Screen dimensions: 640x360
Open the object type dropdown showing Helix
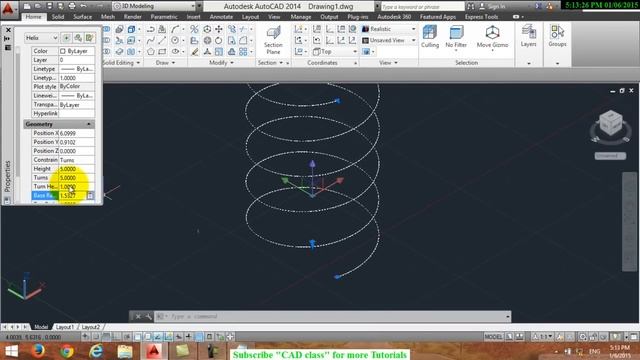42,38
